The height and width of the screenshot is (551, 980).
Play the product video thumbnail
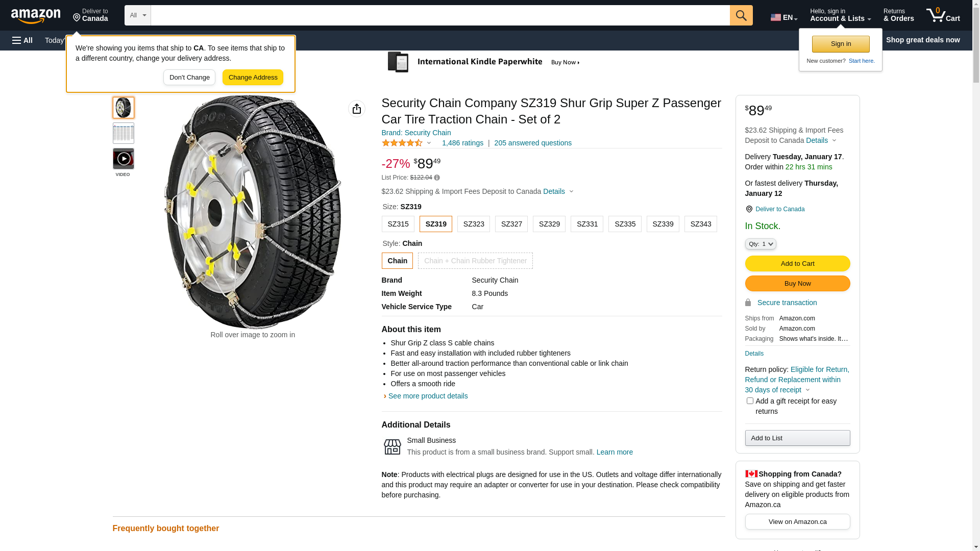[x=124, y=159]
